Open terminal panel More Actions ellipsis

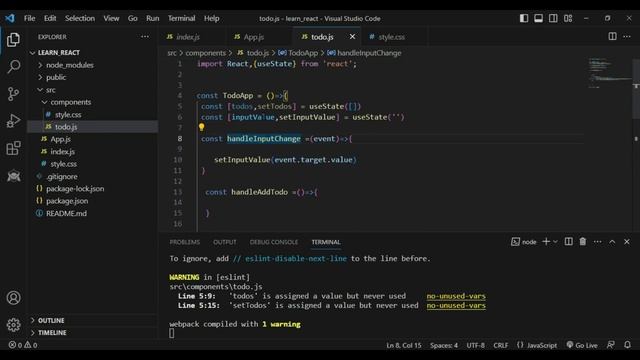pyautogui.click(x=598, y=242)
